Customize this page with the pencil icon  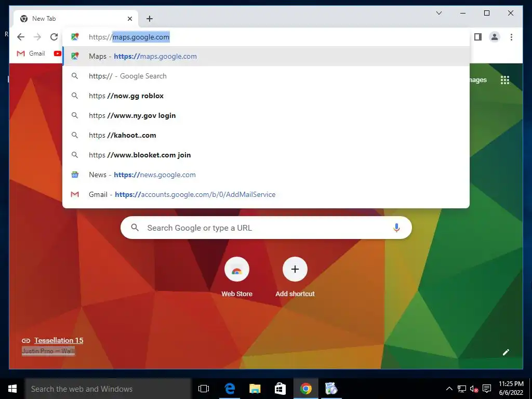(506, 352)
